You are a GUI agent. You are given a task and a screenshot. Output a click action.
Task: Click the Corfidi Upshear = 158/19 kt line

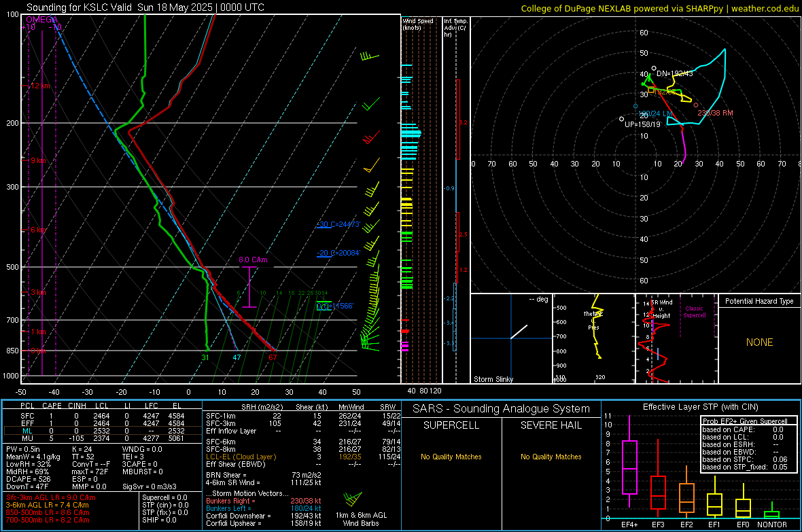(264, 523)
